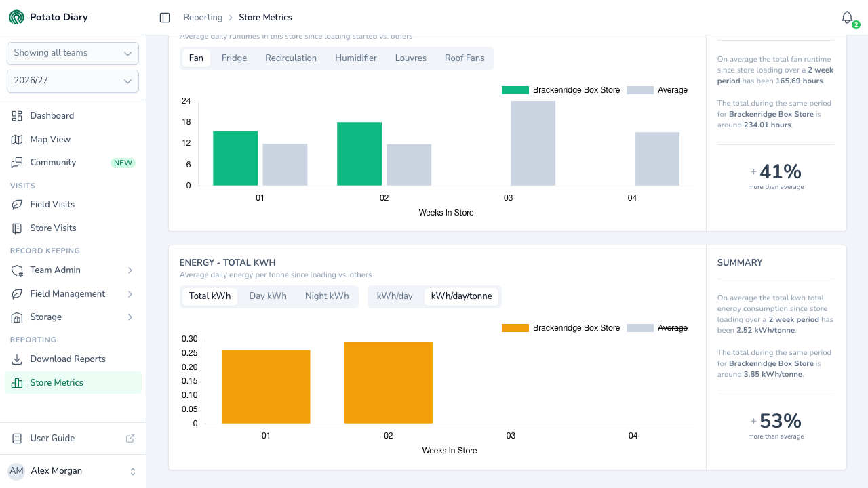Image resolution: width=868 pixels, height=488 pixels.
Task: Click the Potato Diary logo icon
Action: pyautogui.click(x=16, y=17)
